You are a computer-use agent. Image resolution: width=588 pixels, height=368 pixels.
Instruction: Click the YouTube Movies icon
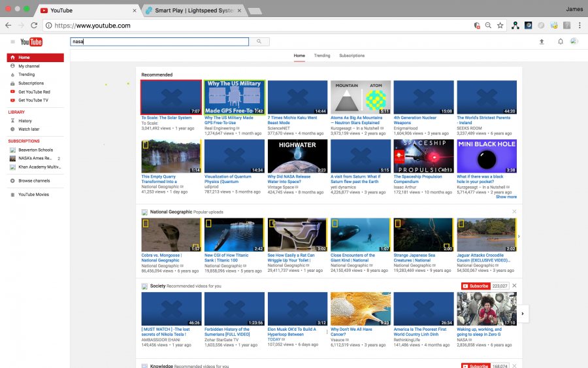click(12, 195)
